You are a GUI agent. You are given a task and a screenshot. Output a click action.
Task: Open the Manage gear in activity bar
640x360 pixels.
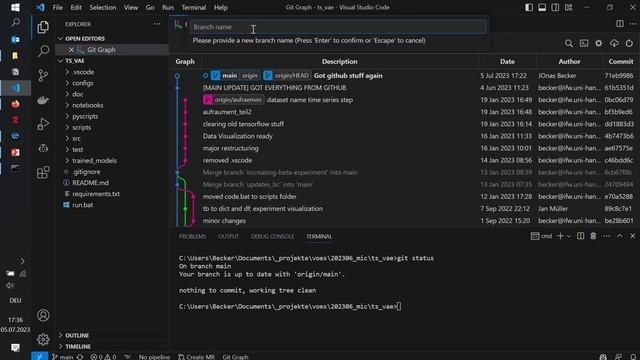click(x=43, y=339)
